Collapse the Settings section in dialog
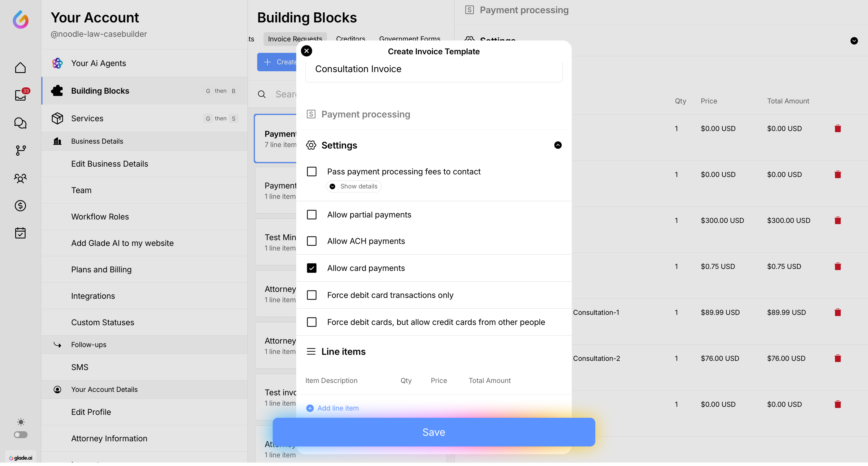 point(558,145)
